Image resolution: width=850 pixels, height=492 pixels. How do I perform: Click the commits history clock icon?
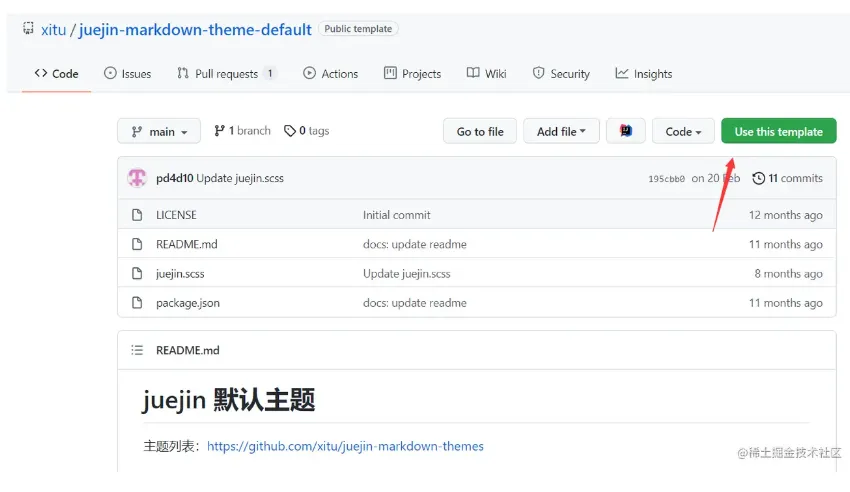point(758,178)
